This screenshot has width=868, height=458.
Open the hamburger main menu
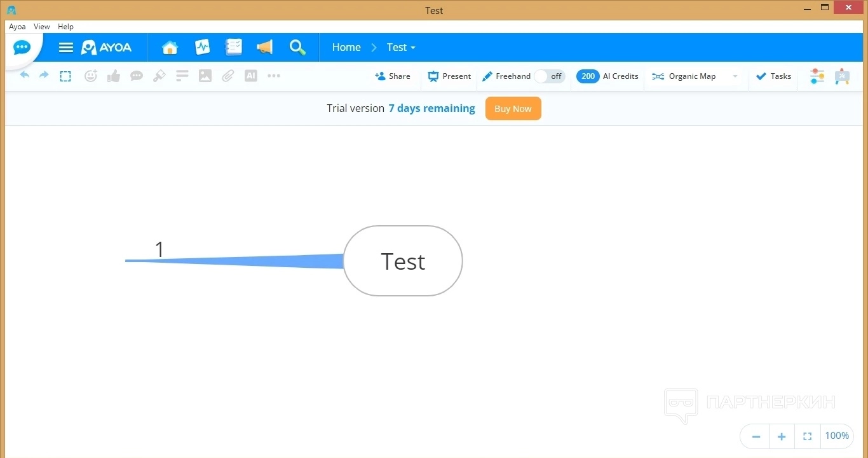66,48
